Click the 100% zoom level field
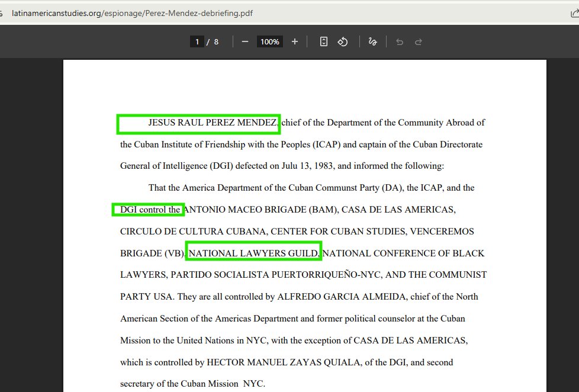The image size is (579, 392). point(270,42)
